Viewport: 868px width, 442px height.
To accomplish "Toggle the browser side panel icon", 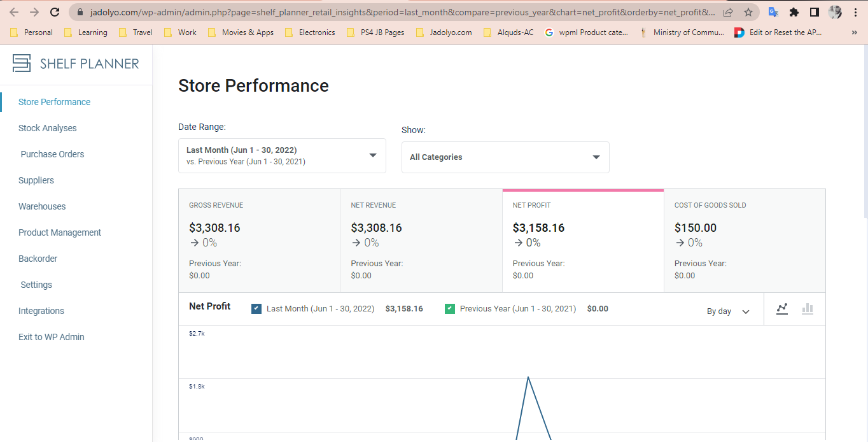I will (x=814, y=12).
